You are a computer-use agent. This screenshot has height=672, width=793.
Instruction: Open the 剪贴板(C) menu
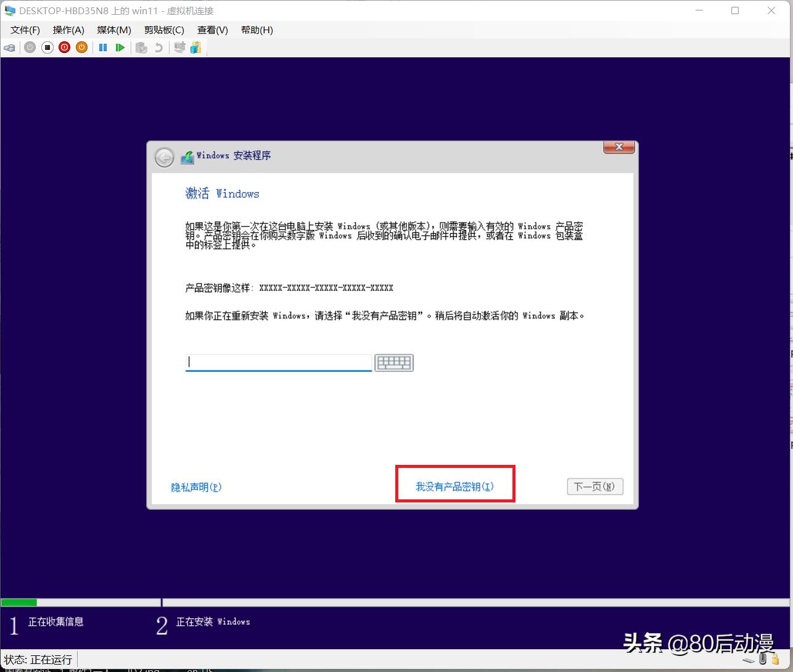(x=163, y=30)
